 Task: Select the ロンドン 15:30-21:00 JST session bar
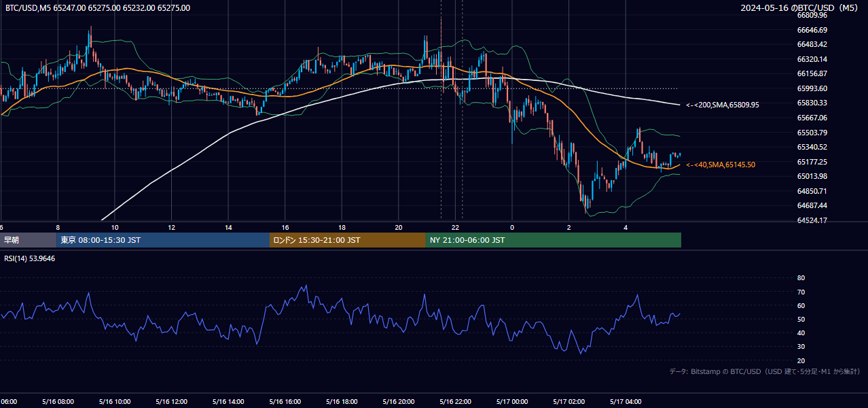pos(348,240)
